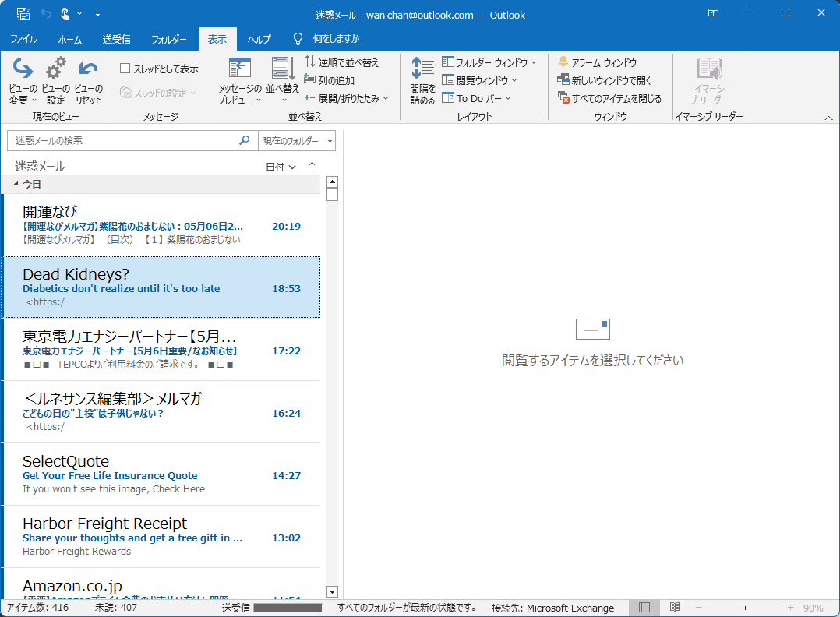
Task: Click the zoom out minus in status bar
Action: (698, 608)
